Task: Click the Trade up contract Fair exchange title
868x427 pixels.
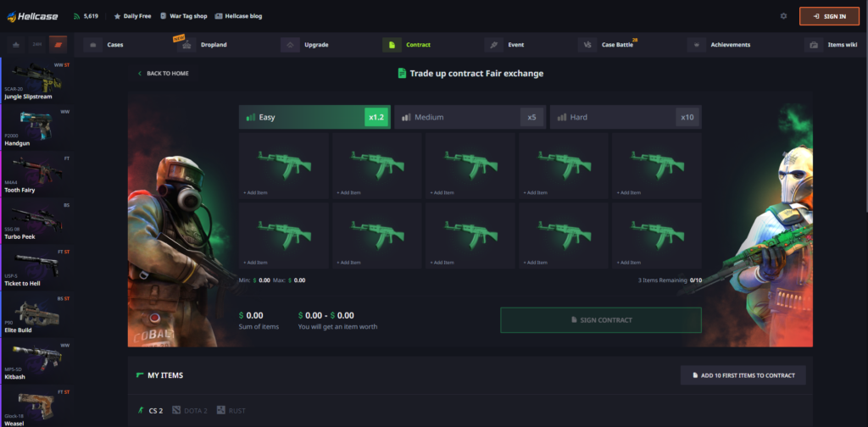Action: pyautogui.click(x=476, y=73)
